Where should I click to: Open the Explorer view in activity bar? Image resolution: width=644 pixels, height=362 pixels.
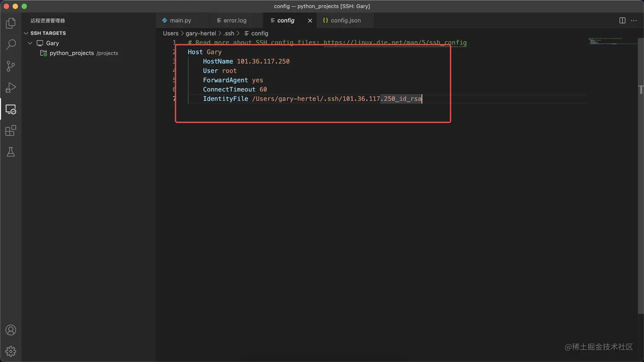11,23
